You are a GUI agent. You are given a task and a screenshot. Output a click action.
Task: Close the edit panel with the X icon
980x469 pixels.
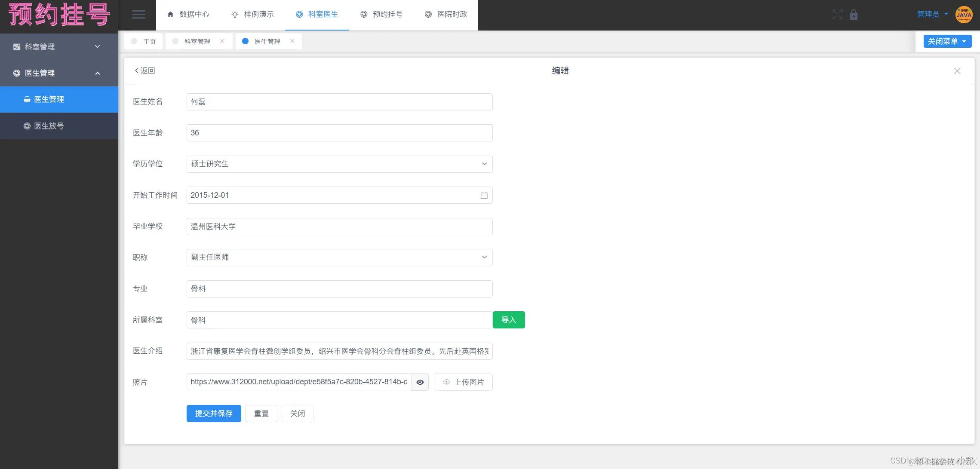(957, 71)
